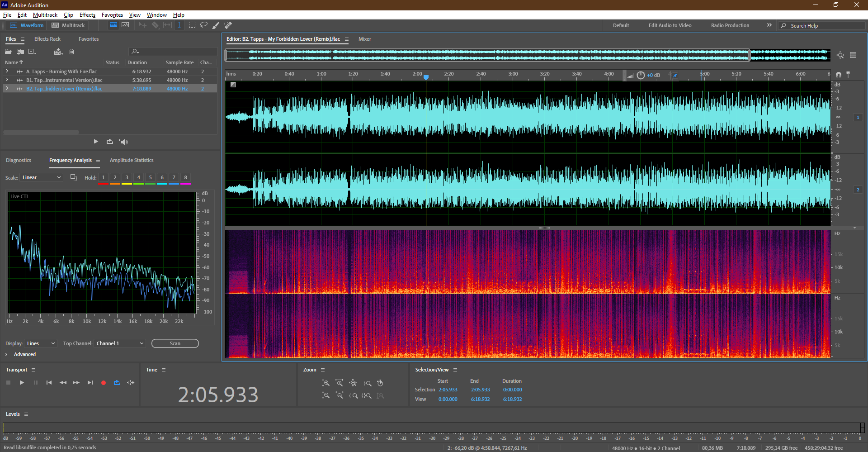Click the Scan button
Image resolution: width=868 pixels, height=452 pixels.
coord(175,343)
